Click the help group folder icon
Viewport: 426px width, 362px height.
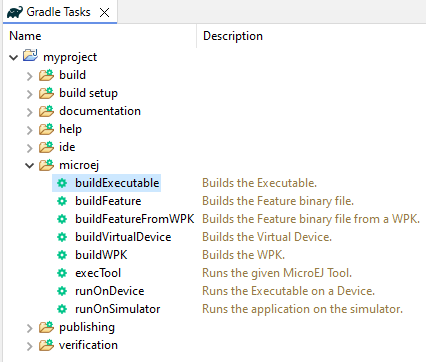pos(46,129)
